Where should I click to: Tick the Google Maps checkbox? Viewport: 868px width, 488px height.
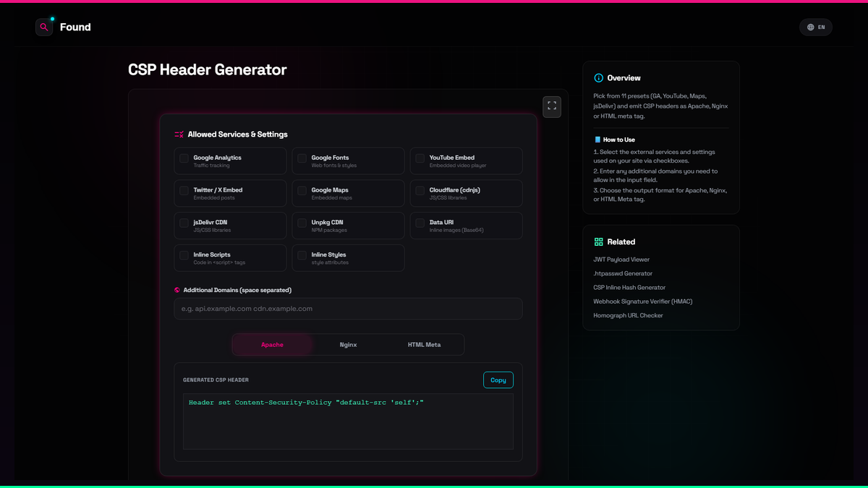pyautogui.click(x=302, y=191)
